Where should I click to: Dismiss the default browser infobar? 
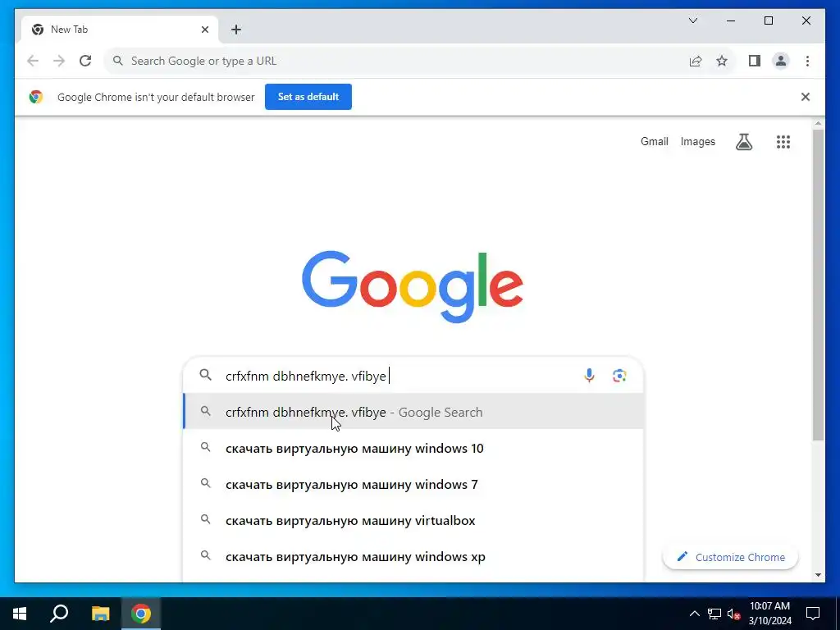806,97
